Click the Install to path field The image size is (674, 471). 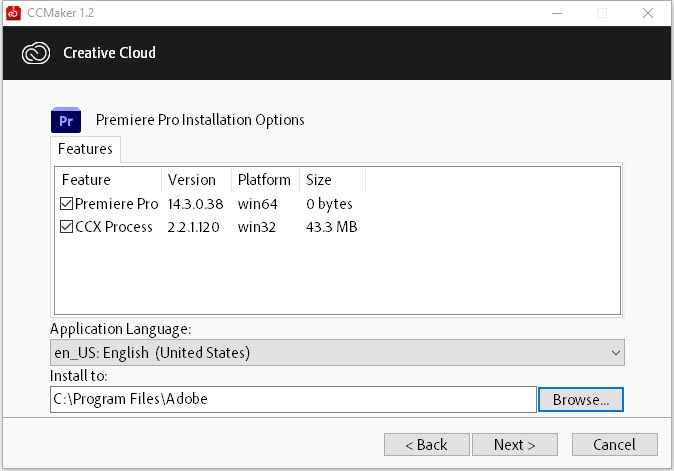click(x=293, y=399)
